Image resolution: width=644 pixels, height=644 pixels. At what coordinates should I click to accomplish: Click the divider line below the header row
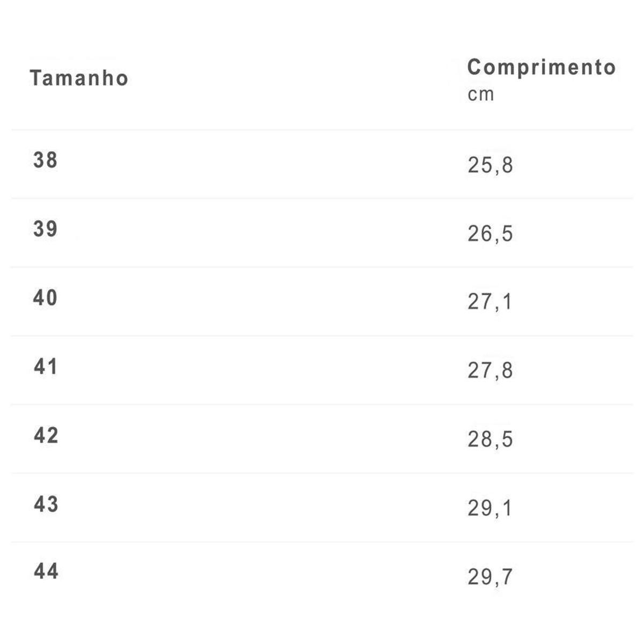322,129
